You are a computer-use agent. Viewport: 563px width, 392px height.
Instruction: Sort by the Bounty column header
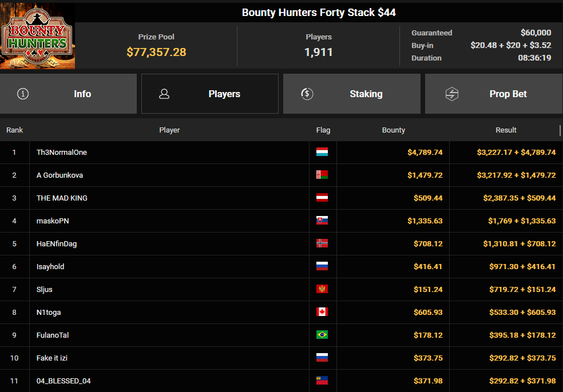[x=394, y=130]
